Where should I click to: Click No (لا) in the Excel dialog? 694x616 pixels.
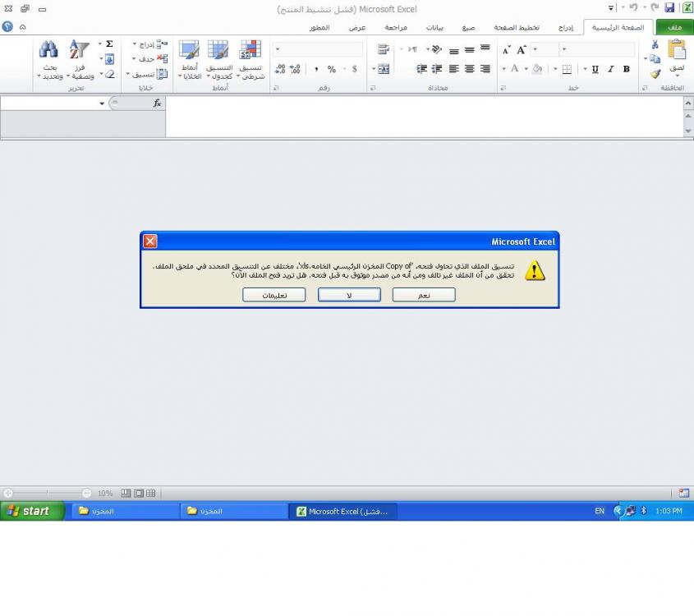349,295
